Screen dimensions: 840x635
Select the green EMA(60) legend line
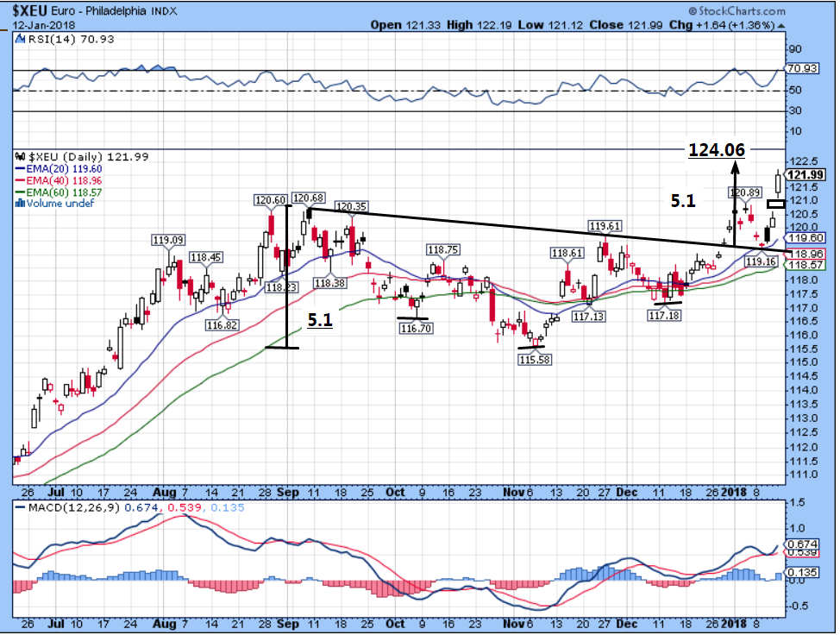click(21, 192)
